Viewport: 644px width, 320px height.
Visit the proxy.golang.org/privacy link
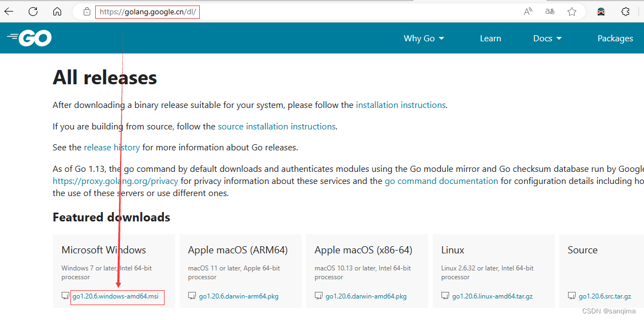pos(116,181)
